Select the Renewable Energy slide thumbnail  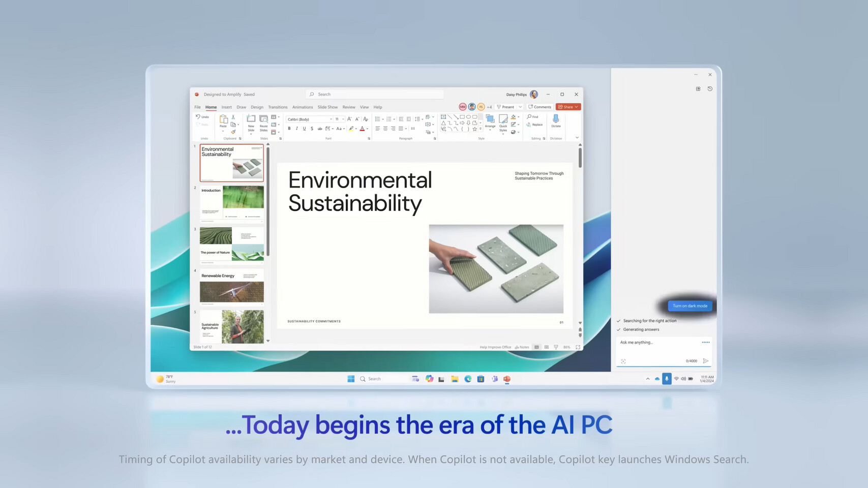click(x=232, y=287)
